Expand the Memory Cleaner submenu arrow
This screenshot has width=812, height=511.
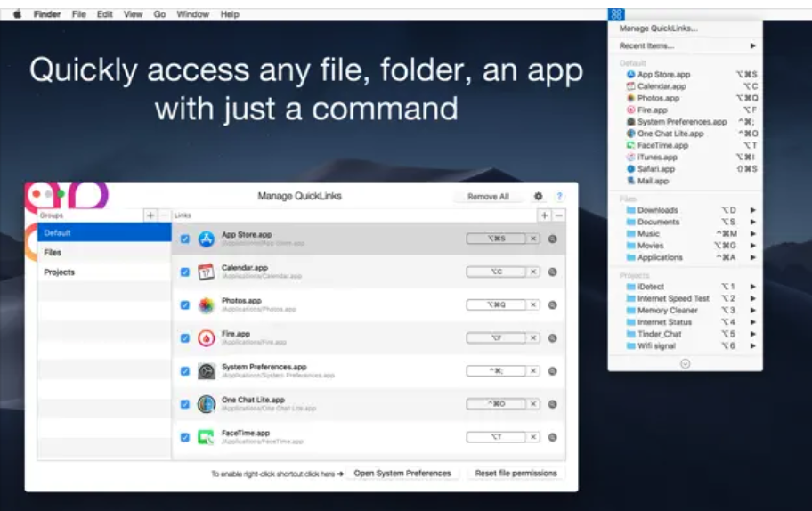point(753,310)
